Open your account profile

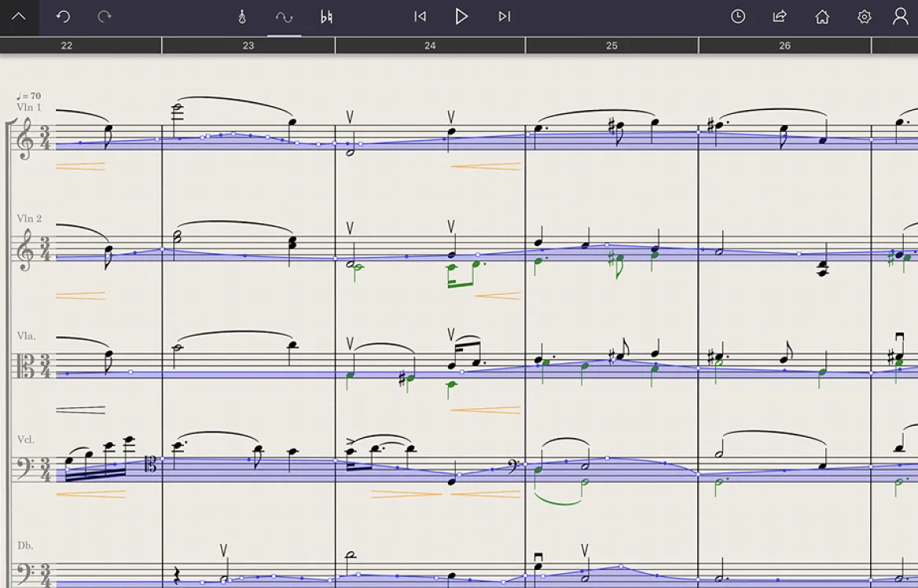point(901,17)
